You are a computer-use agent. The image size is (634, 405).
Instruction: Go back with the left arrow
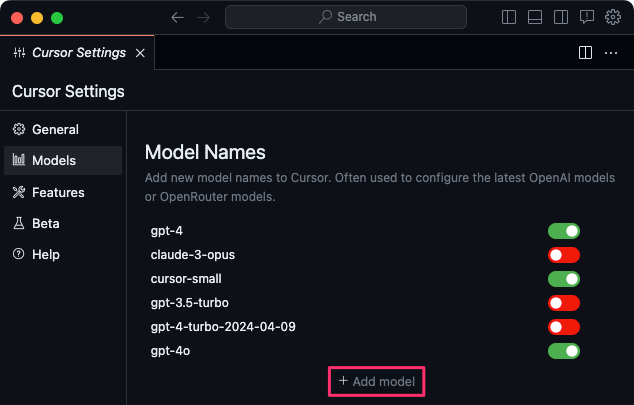pyautogui.click(x=178, y=17)
